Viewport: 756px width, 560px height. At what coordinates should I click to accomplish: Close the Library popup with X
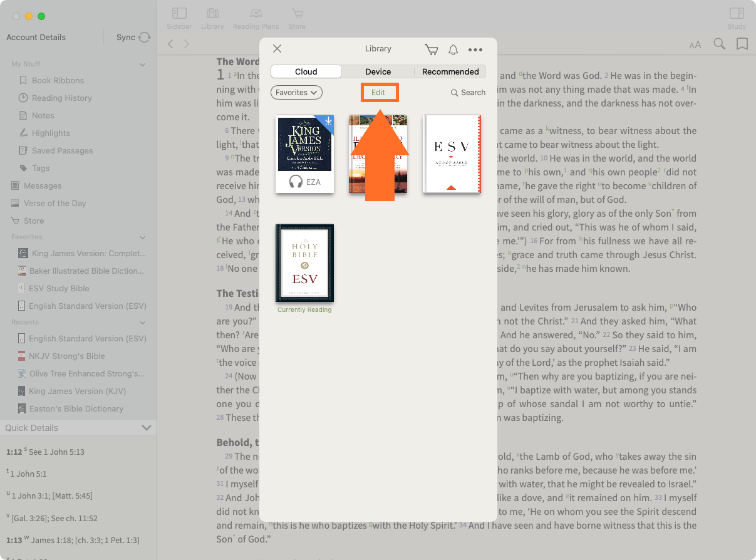click(x=277, y=49)
